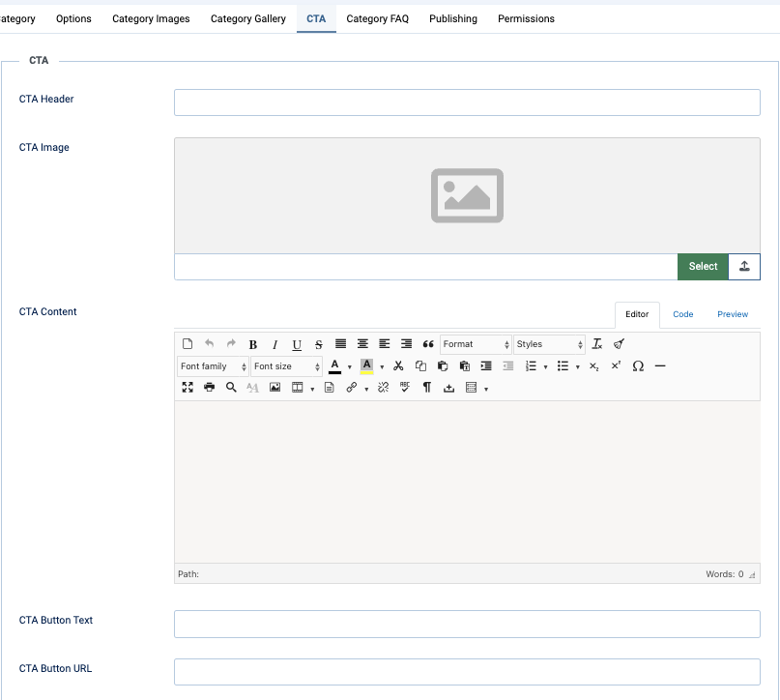The width and height of the screenshot is (780, 700).
Task: Pick the yellow background highlight color
Action: pos(366,366)
